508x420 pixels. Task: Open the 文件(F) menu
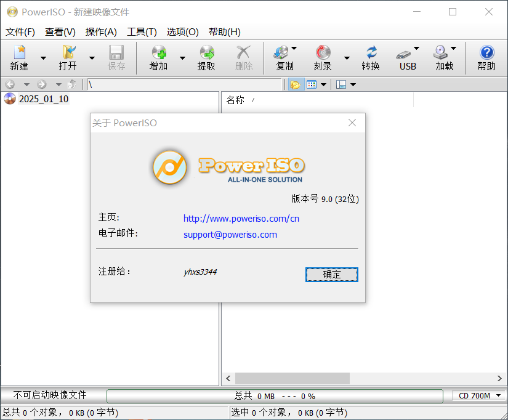coord(20,32)
